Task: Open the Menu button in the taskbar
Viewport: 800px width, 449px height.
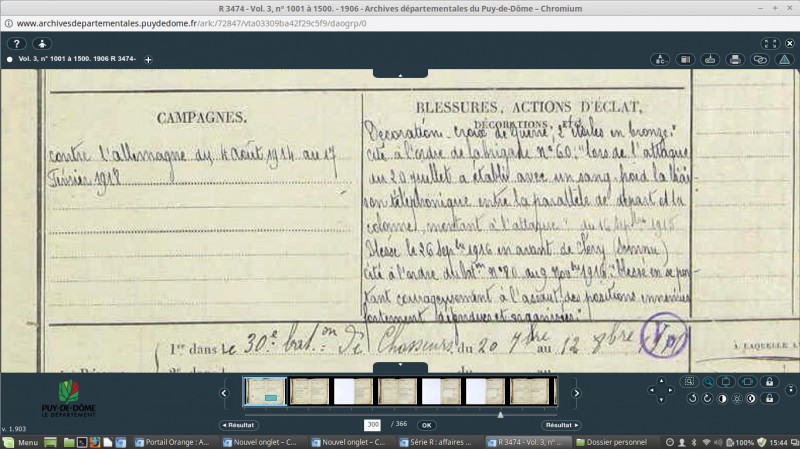Action: click(x=21, y=442)
